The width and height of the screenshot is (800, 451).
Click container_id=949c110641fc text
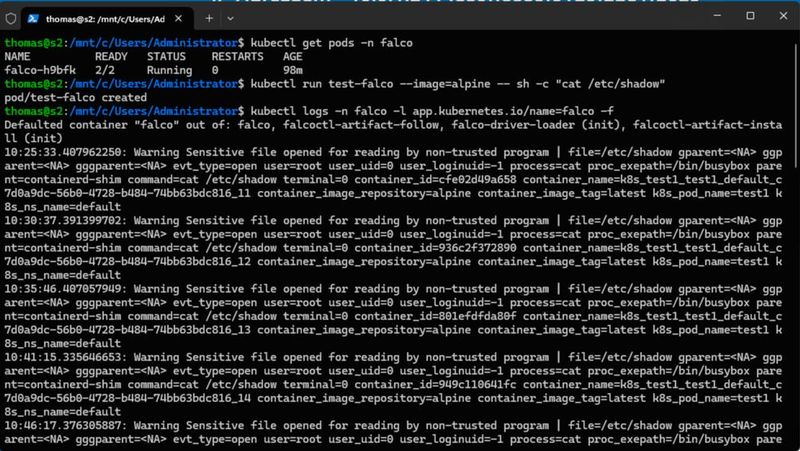435,385
